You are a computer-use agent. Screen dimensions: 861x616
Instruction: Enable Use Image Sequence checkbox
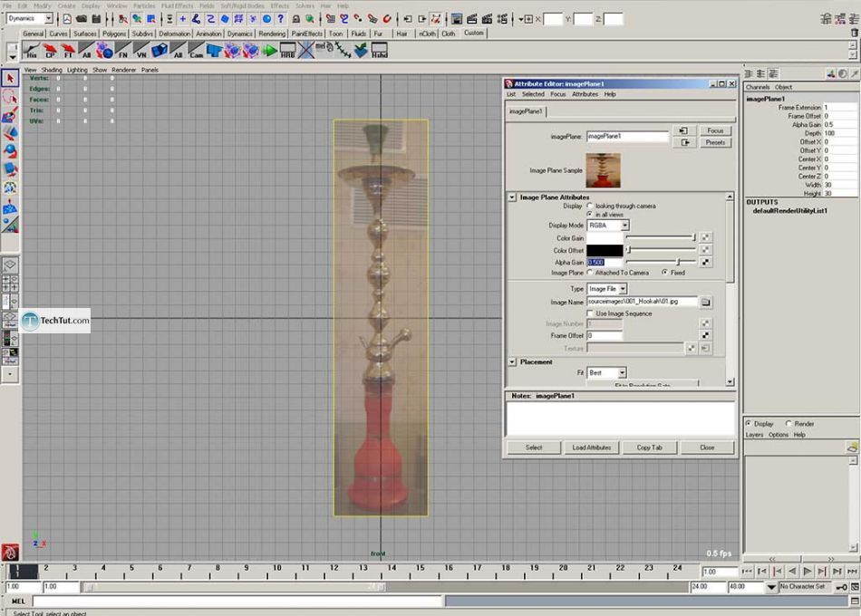click(590, 313)
